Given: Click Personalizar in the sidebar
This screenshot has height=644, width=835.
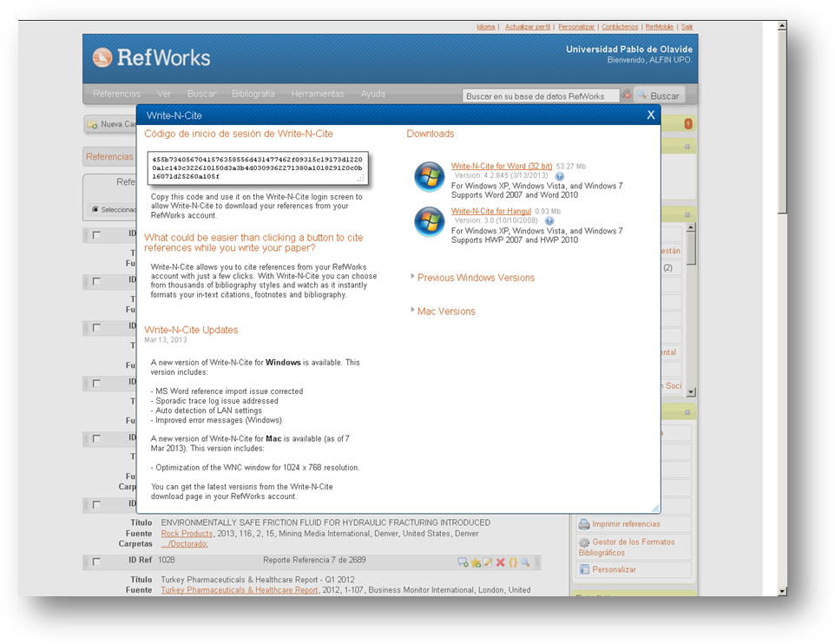Looking at the screenshot, I should pyautogui.click(x=614, y=569).
